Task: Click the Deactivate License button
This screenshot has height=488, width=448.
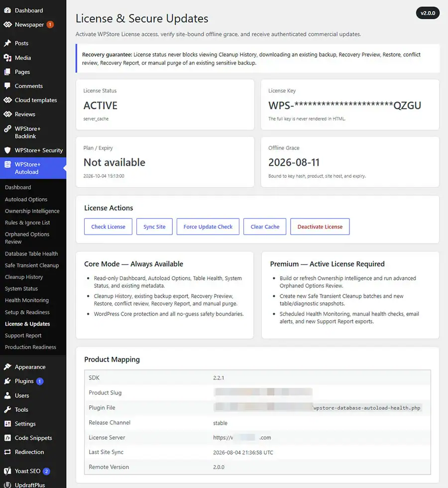Action: pos(320,227)
